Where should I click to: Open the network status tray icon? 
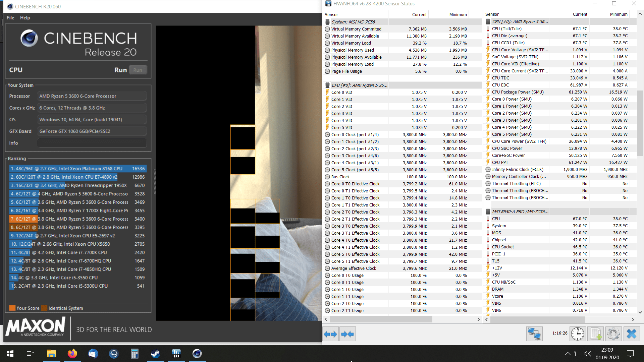pyautogui.click(x=578, y=354)
